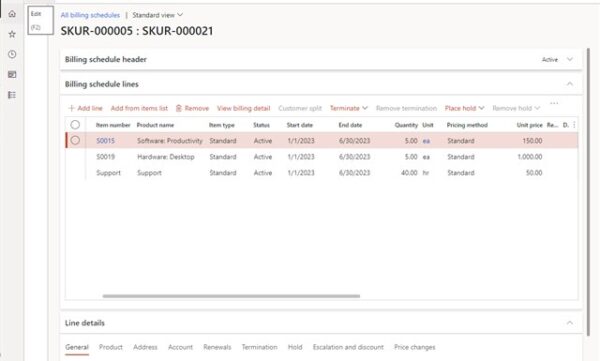Switch to the Address tab

click(x=145, y=347)
